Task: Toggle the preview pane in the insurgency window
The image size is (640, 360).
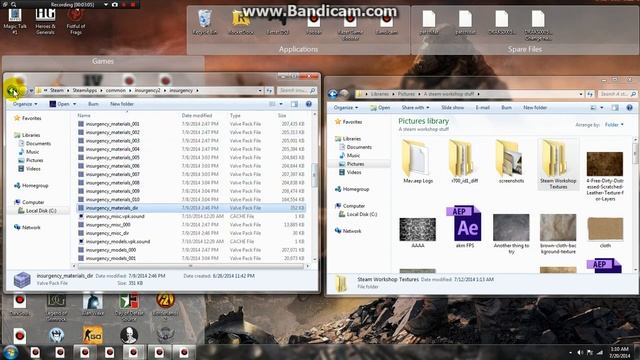Action: [294, 104]
